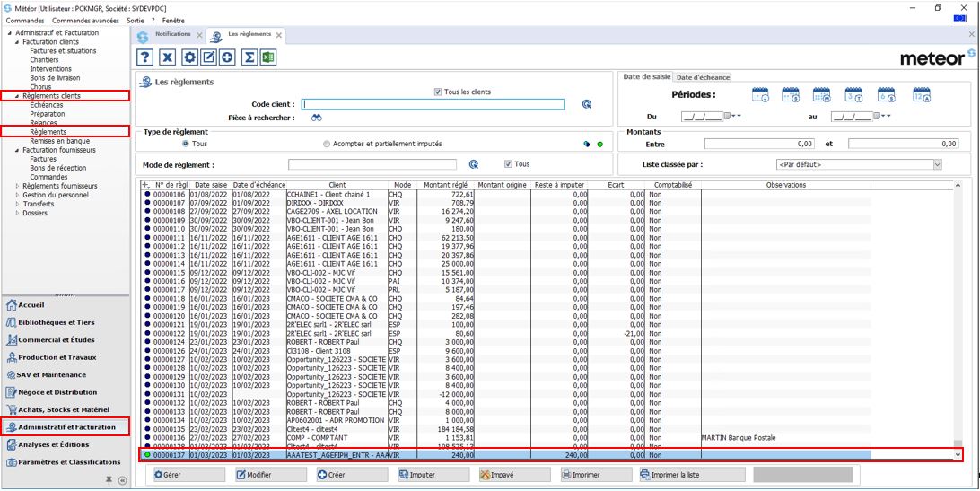Click the dark blue dot legend indicator
This screenshot has width=980, height=491.
click(587, 145)
